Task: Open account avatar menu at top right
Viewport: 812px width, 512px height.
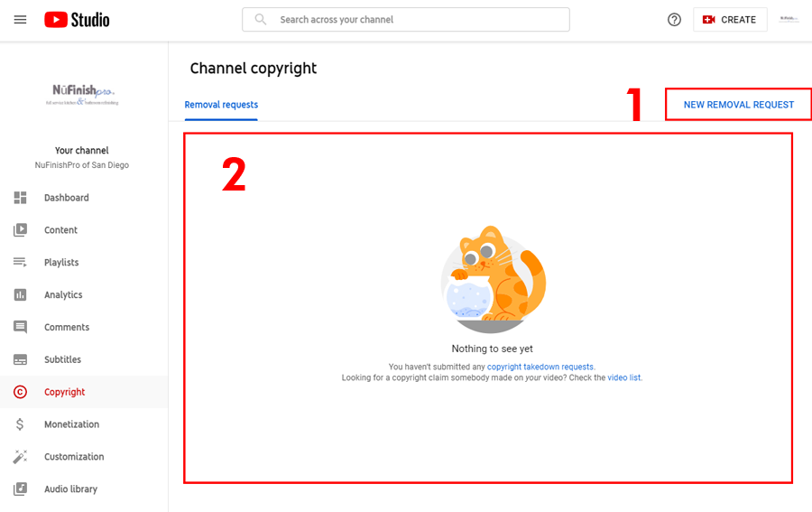Action: point(789,20)
